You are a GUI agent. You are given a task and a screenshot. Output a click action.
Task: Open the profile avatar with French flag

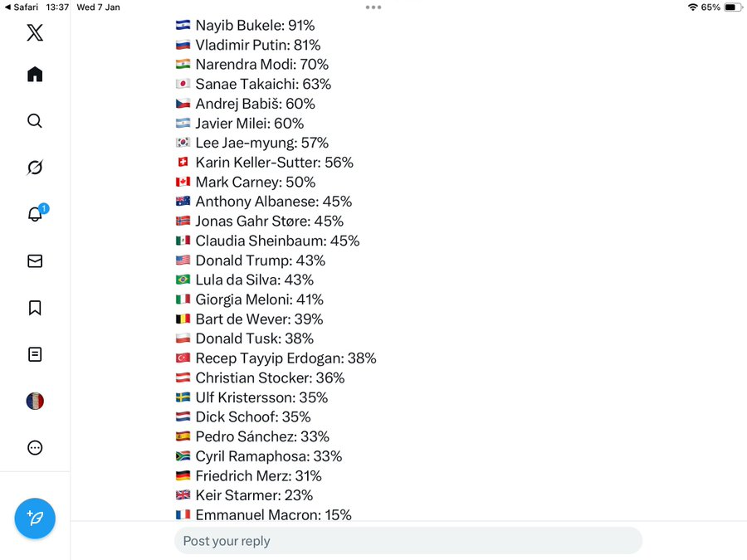(35, 402)
